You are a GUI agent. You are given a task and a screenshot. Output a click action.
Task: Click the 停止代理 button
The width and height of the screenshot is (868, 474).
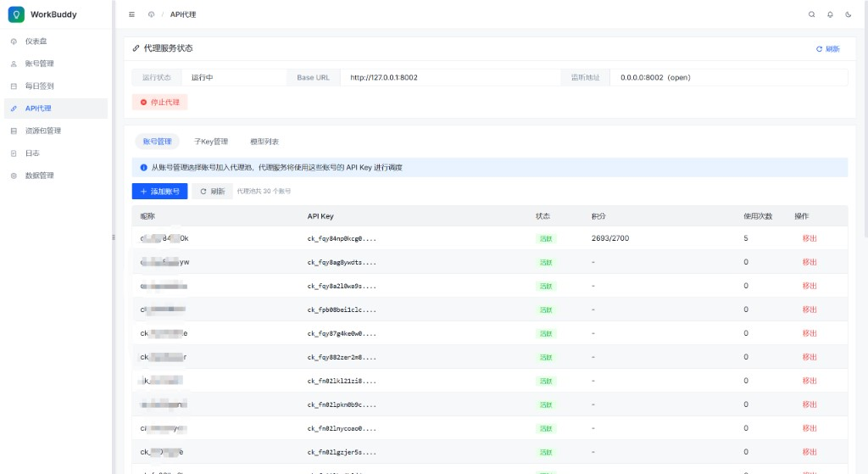(x=160, y=103)
